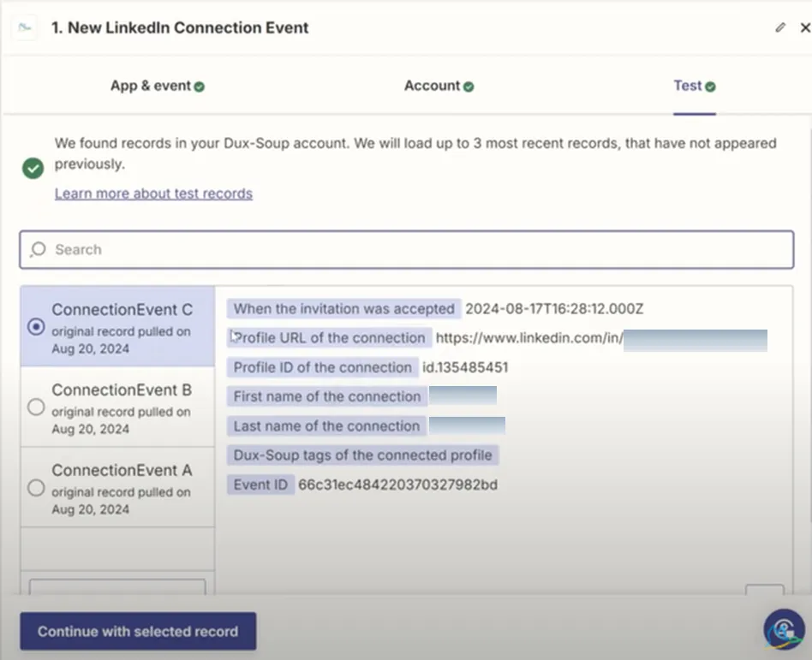Click the green success checkmark icon
Viewport: 812px width, 660px height.
pos(33,169)
